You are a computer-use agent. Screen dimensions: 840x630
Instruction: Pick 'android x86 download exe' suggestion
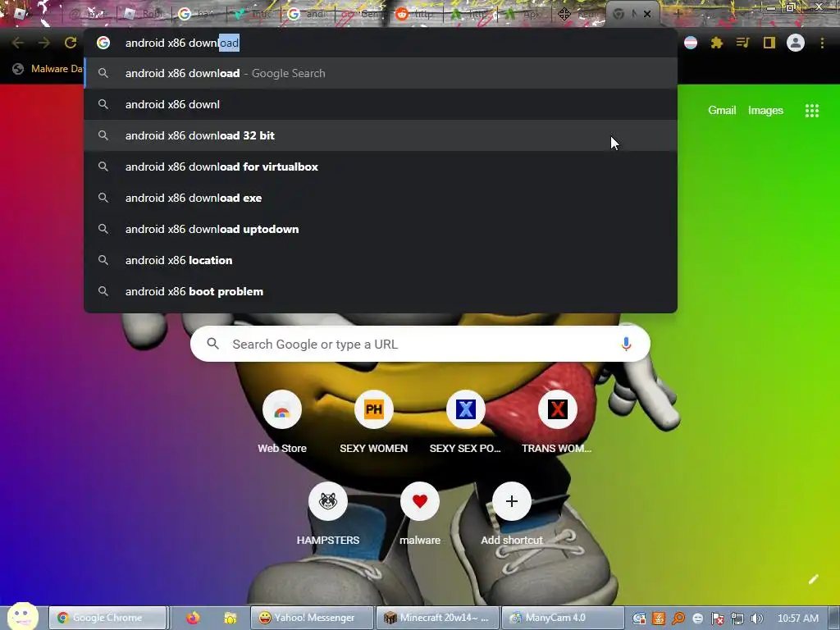pyautogui.click(x=381, y=198)
